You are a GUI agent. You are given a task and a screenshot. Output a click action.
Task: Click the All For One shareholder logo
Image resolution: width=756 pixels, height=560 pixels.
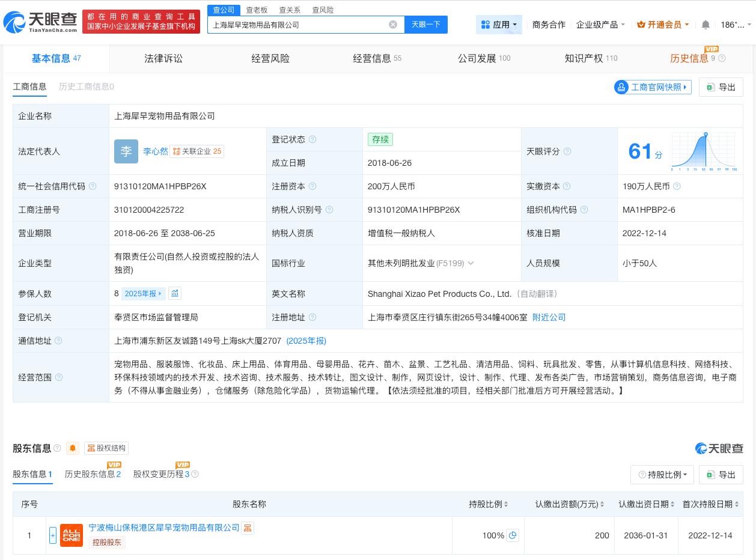coord(72,535)
